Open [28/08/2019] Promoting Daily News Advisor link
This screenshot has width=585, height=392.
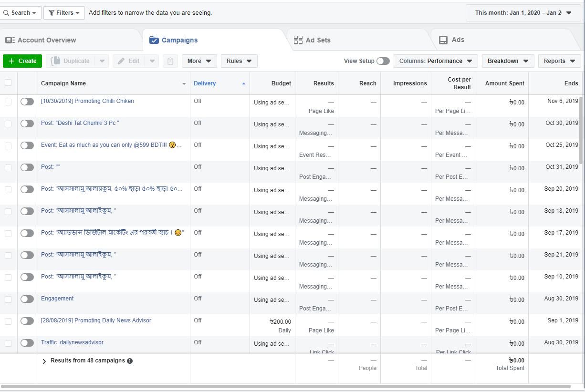click(96, 320)
